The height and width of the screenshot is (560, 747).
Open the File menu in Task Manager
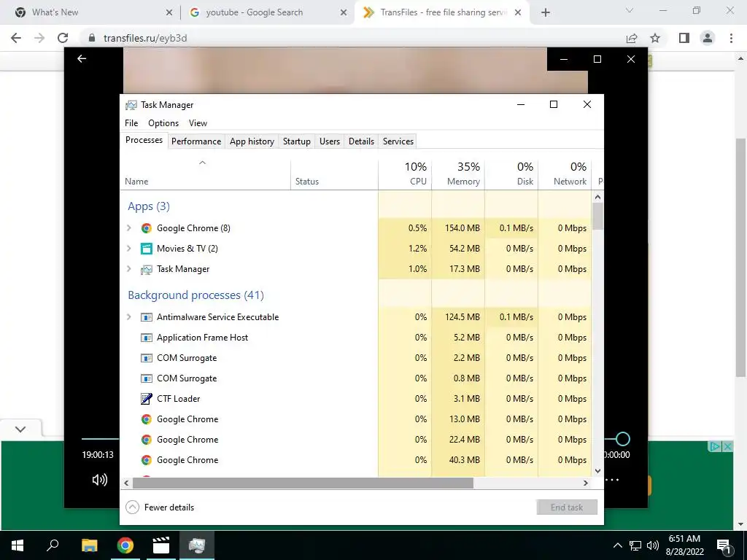coord(131,123)
